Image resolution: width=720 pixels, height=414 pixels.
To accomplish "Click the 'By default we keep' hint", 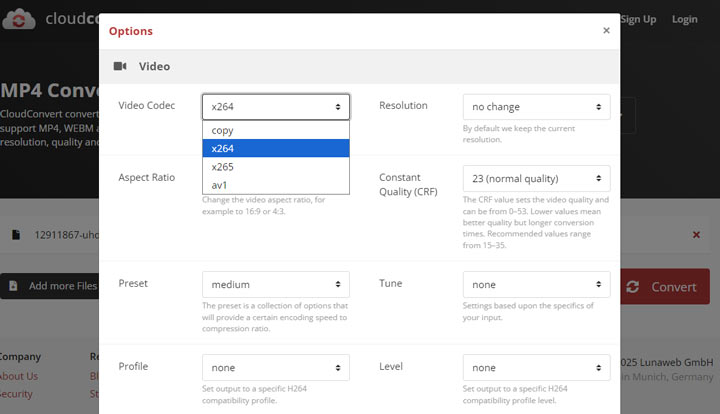I will 519,134.
